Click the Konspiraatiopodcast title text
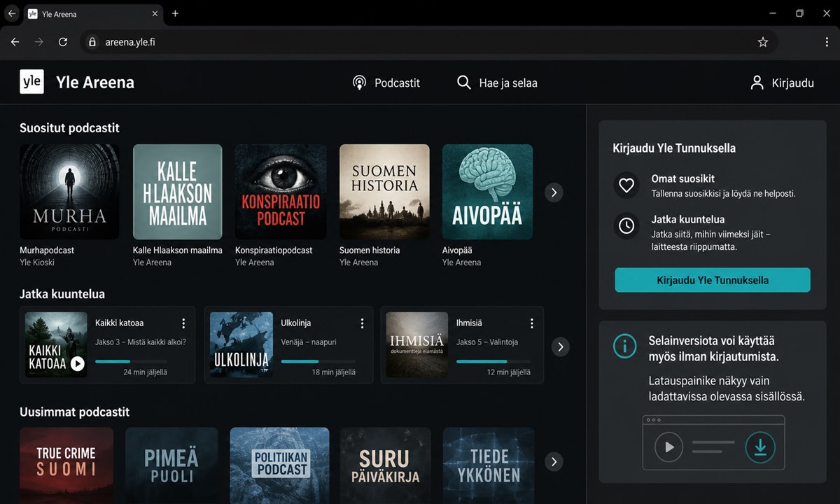Screen dimensions: 840x504 274,250
